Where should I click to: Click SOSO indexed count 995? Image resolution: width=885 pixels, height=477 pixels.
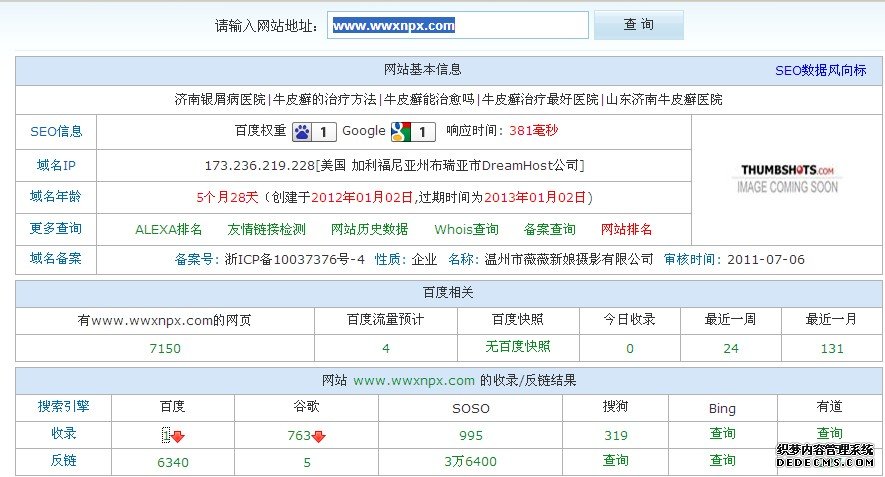(471, 436)
